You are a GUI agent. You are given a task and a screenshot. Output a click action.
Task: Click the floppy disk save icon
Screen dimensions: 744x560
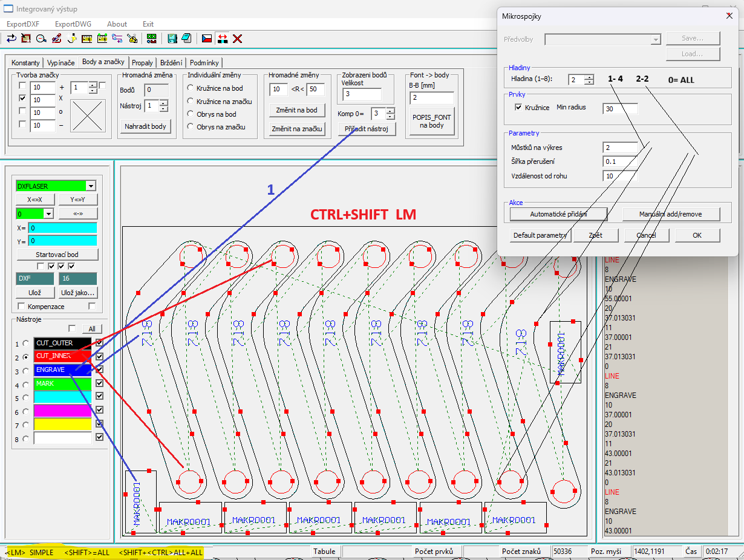tap(172, 39)
